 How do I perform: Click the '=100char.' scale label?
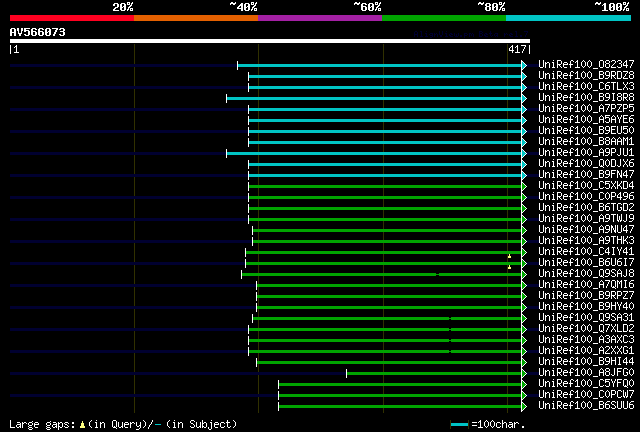pyautogui.click(x=498, y=425)
